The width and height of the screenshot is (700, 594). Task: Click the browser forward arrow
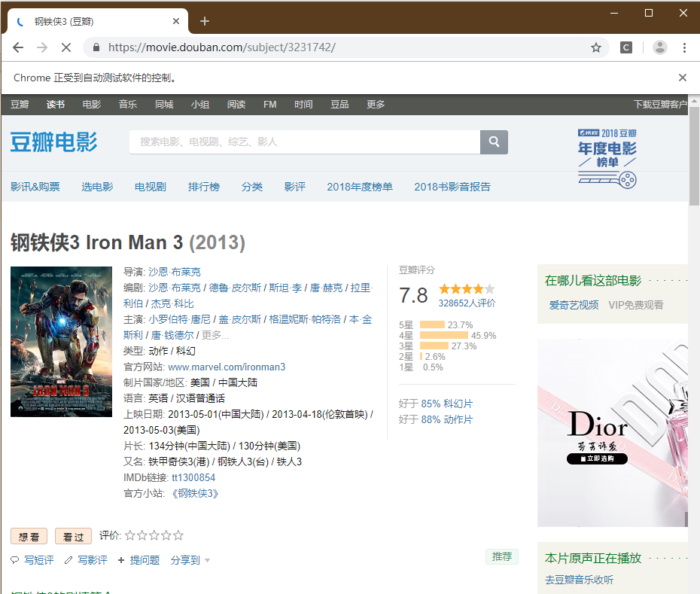[42, 47]
